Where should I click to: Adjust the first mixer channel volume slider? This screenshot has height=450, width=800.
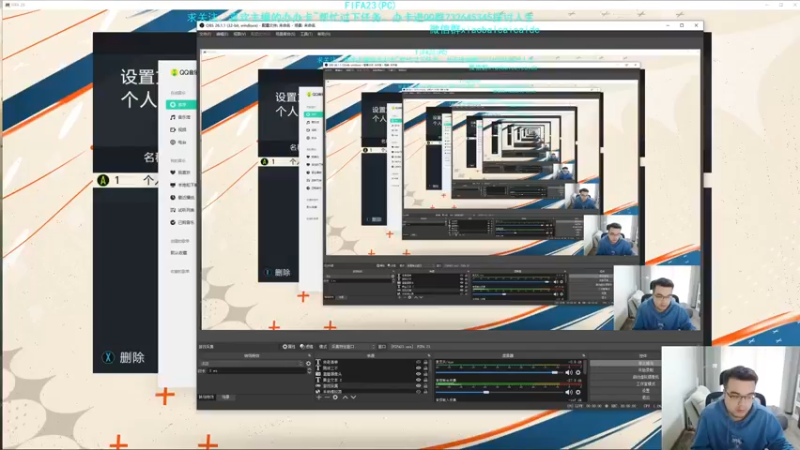click(497, 372)
